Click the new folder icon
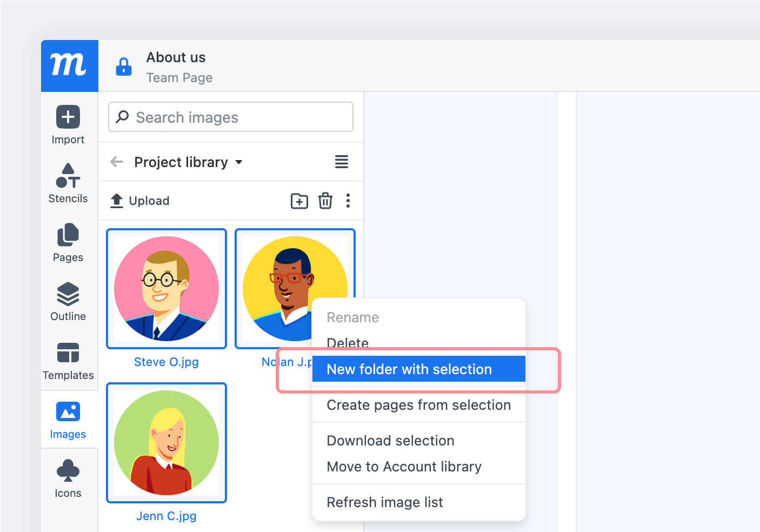 [299, 201]
